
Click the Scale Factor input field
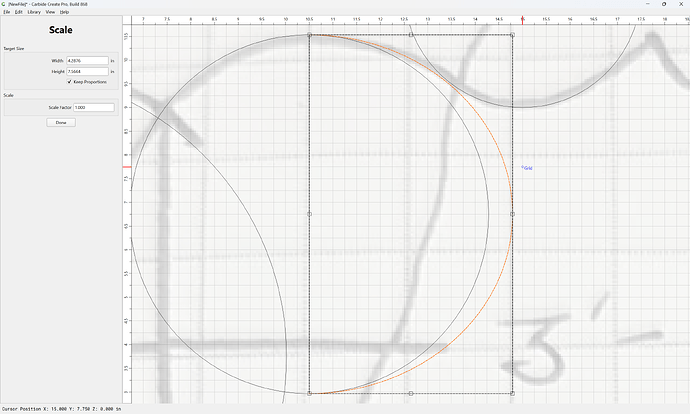(x=94, y=107)
